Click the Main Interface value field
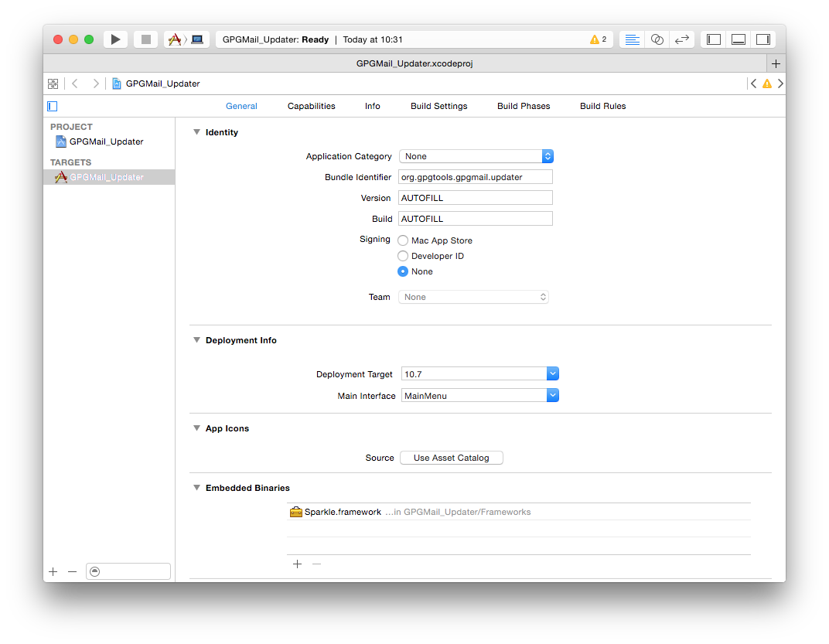Image resolution: width=829 pixels, height=644 pixels. (x=474, y=396)
